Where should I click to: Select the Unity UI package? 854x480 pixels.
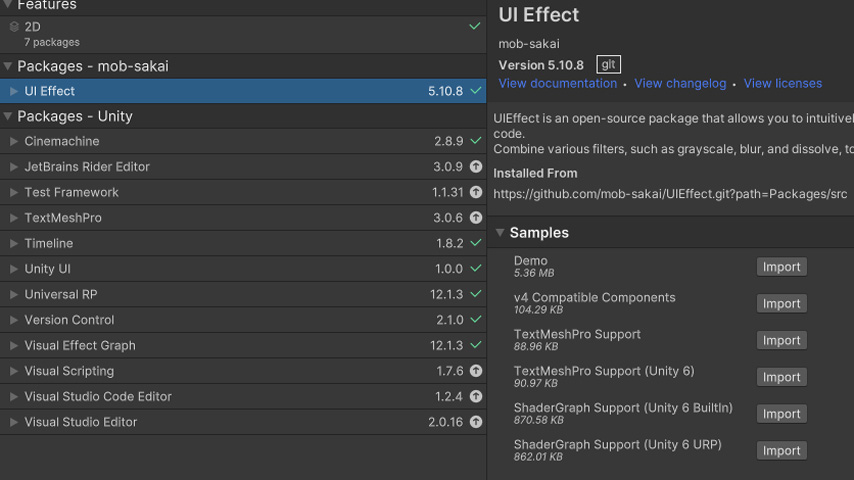[x=243, y=269]
